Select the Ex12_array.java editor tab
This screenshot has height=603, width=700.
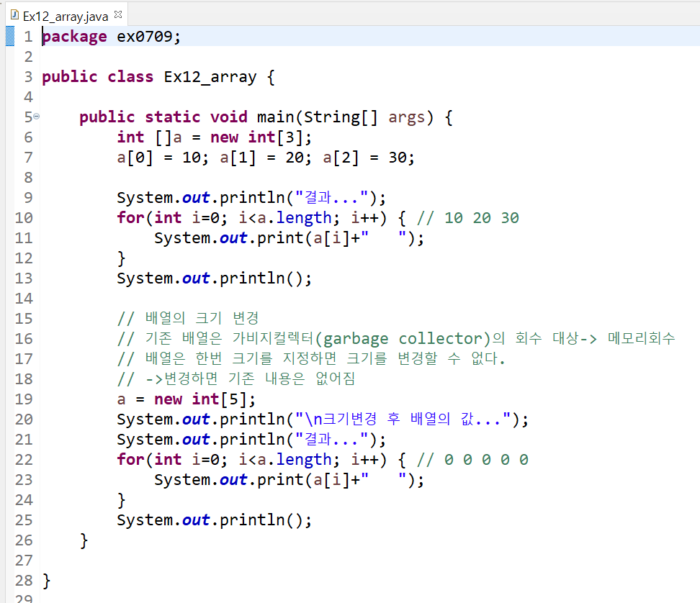tap(67, 16)
